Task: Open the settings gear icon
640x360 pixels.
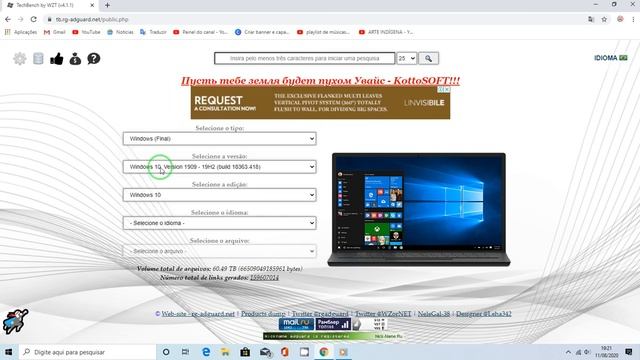Action: pyautogui.click(x=20, y=59)
